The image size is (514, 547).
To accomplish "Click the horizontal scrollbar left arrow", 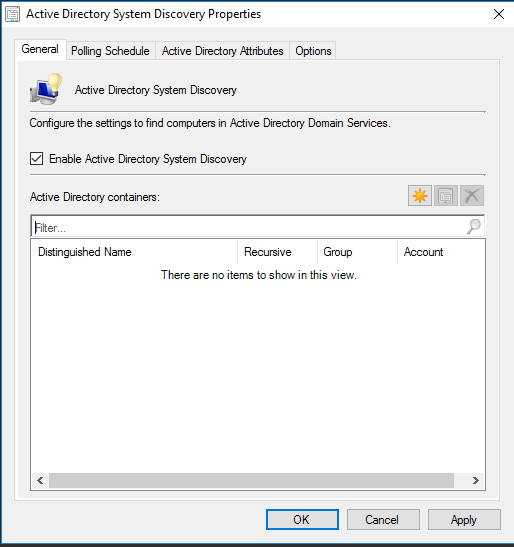I will point(40,480).
